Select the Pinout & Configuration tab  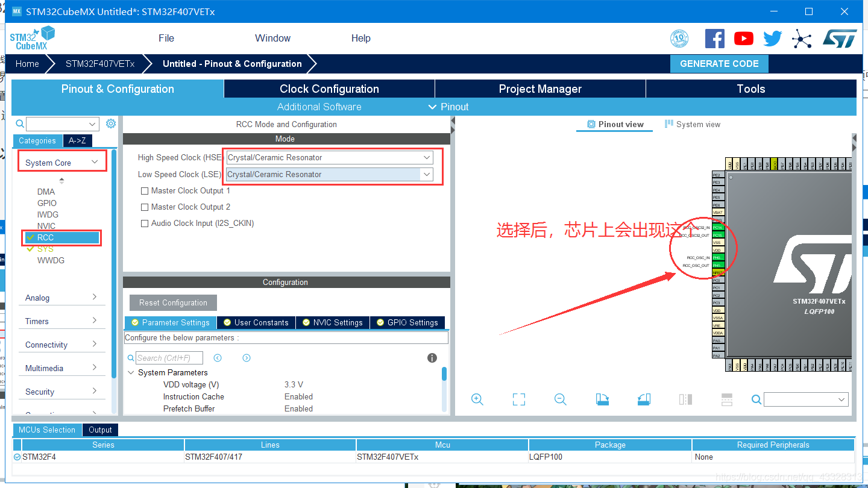(118, 89)
